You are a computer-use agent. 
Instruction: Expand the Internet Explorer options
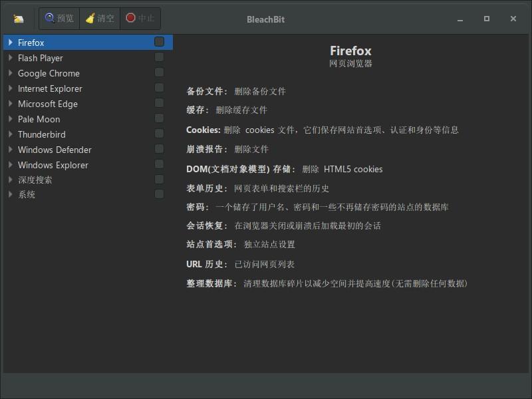tap(9, 88)
